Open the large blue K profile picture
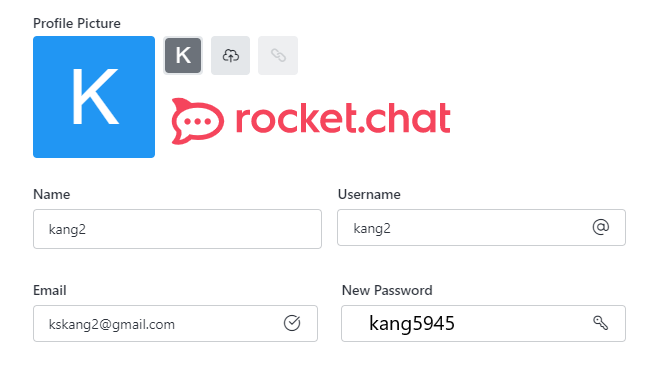The height and width of the screenshot is (369, 663). pyautogui.click(x=94, y=97)
